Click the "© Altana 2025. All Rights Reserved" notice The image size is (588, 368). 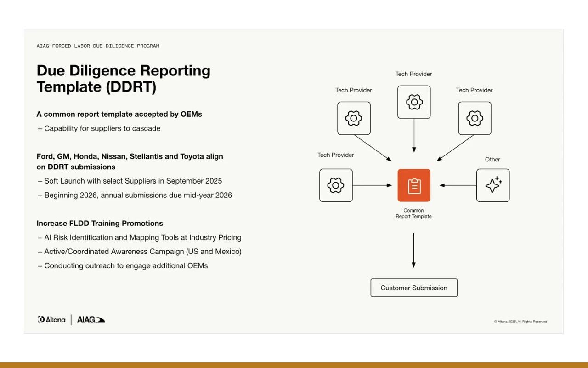click(520, 322)
